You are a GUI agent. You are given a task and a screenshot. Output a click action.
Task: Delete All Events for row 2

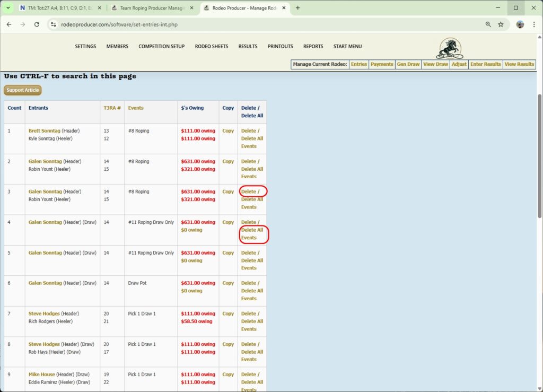click(252, 173)
